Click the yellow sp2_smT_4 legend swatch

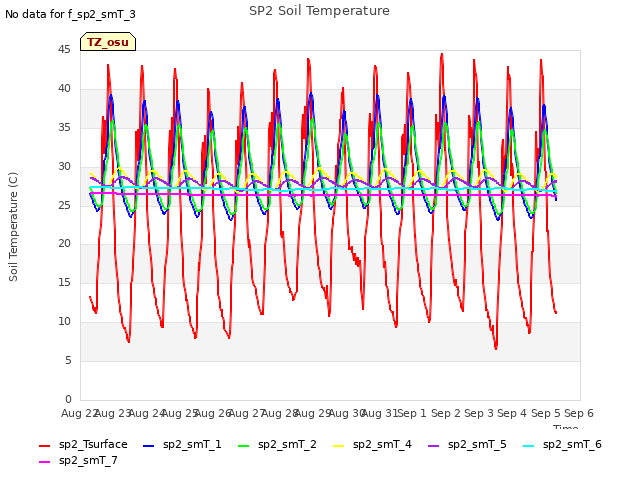pyautogui.click(x=338, y=446)
